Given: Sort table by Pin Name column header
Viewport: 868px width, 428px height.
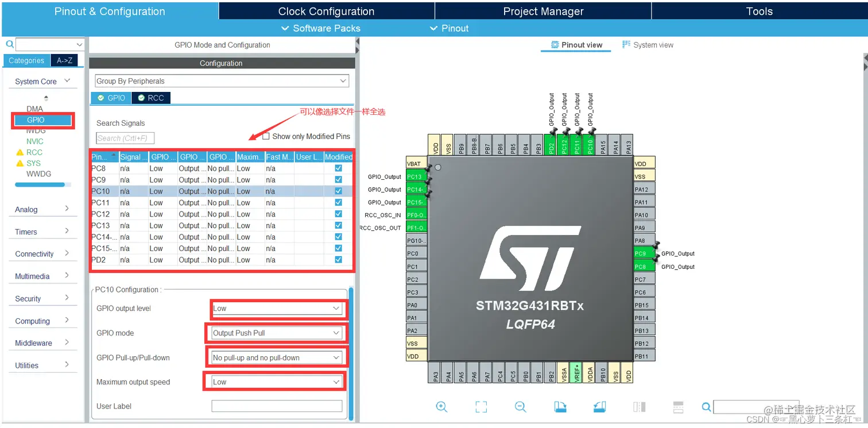Looking at the screenshot, I should point(104,156).
